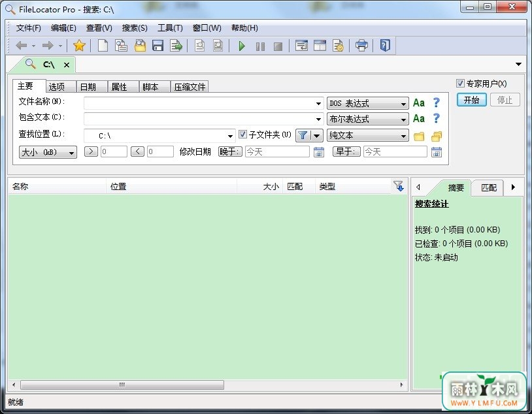
Task: Switch to the 日期 date tab
Action: pyautogui.click(x=92, y=87)
